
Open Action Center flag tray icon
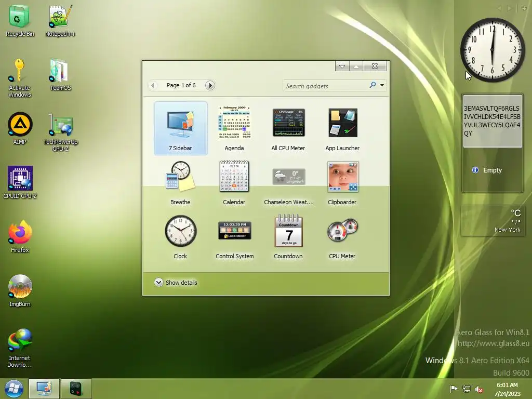[x=454, y=389]
